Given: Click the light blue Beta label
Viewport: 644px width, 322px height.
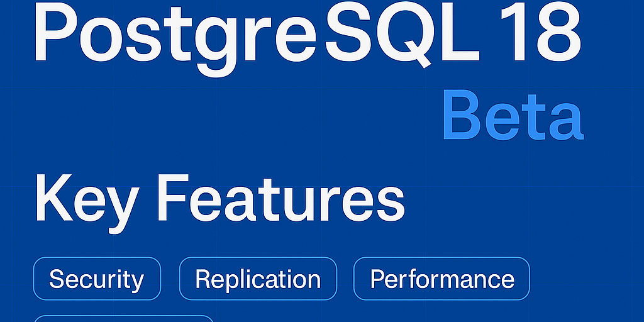Looking at the screenshot, I should point(512,118).
